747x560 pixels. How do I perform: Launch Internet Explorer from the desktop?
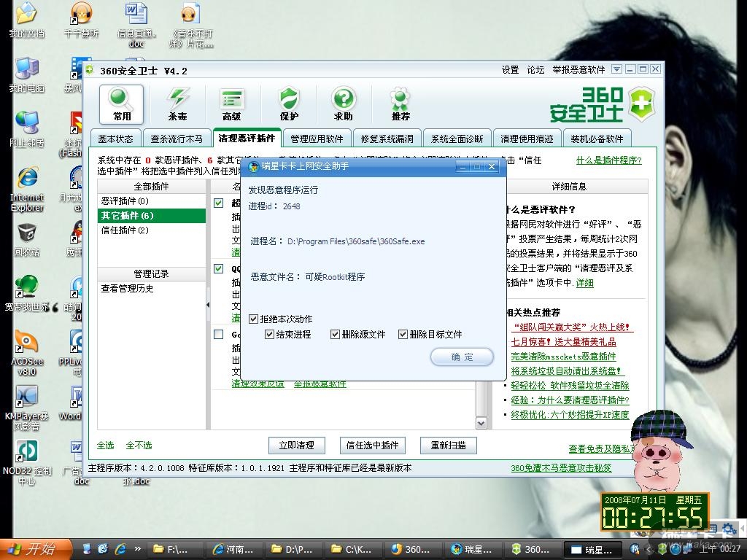pos(27,189)
